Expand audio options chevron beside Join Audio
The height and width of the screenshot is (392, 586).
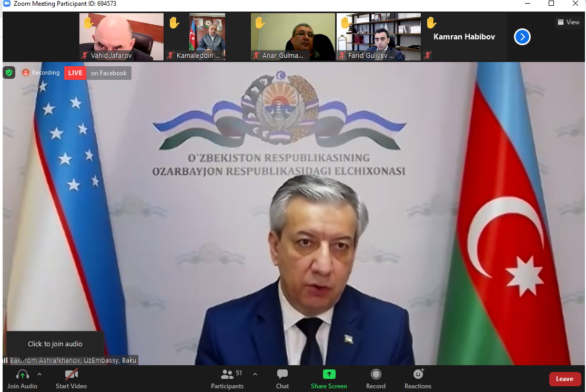coord(39,374)
